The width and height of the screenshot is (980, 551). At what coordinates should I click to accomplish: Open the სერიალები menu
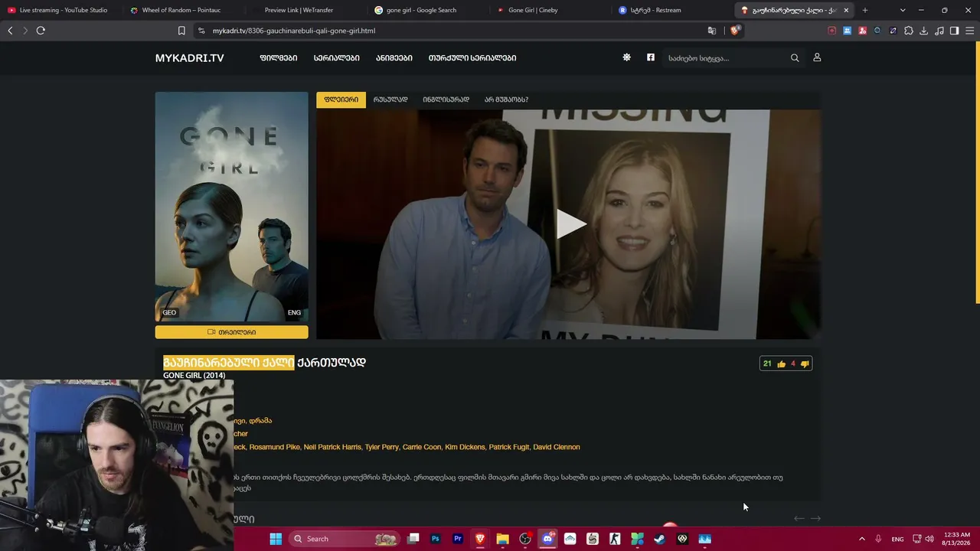pyautogui.click(x=336, y=58)
